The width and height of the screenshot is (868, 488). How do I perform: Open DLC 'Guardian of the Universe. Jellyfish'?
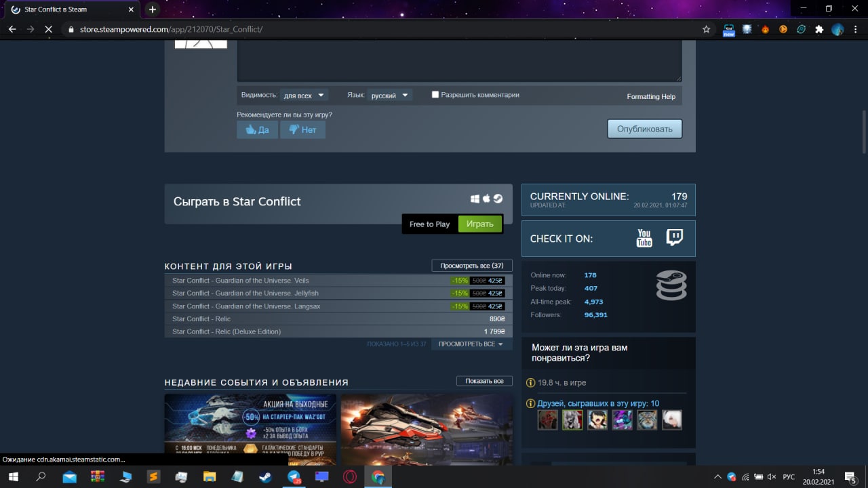(338, 293)
